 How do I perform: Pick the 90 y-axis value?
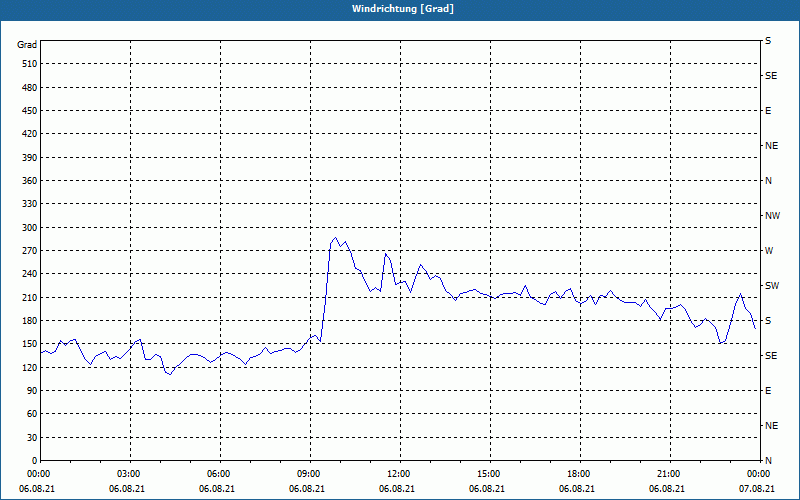tap(32, 391)
